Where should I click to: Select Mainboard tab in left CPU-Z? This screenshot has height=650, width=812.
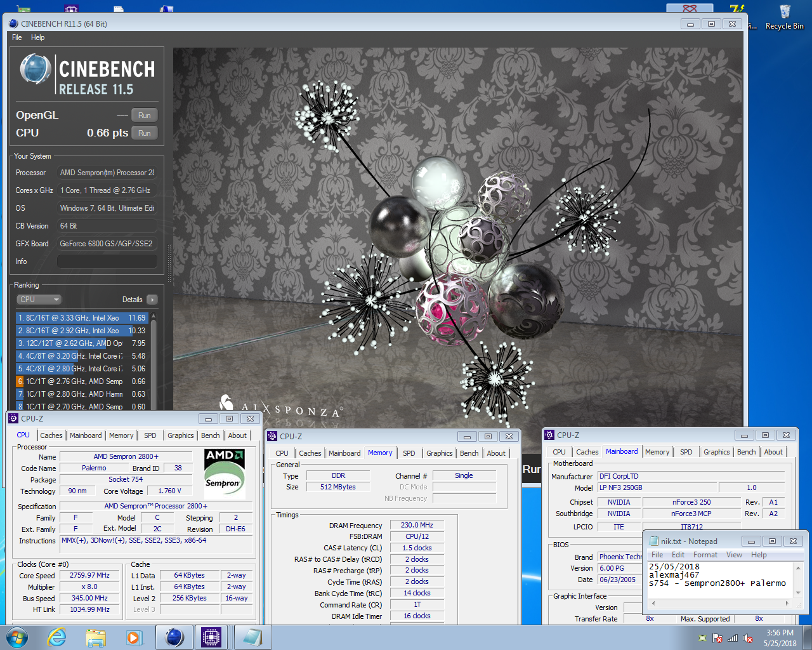click(86, 435)
